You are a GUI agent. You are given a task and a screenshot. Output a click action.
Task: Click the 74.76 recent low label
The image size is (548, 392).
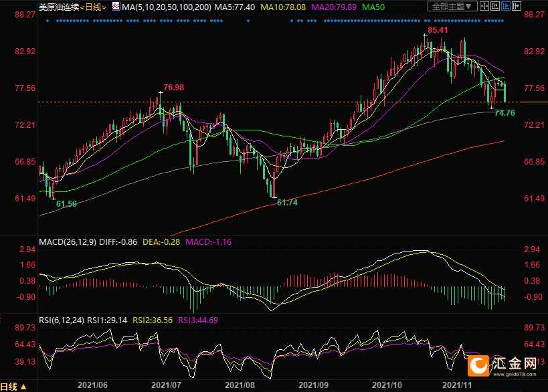505,112
